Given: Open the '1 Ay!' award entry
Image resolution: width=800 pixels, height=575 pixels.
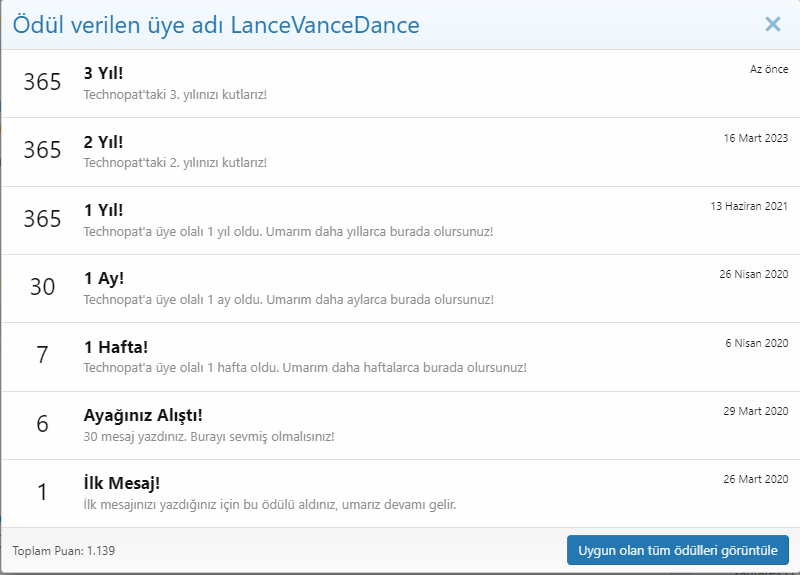Looking at the screenshot, I should (x=104, y=278).
